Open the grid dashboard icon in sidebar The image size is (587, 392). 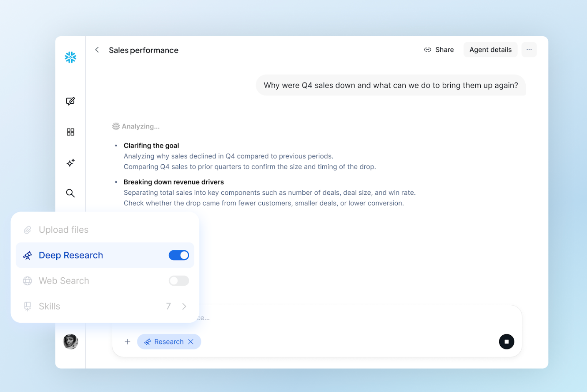coord(70,132)
